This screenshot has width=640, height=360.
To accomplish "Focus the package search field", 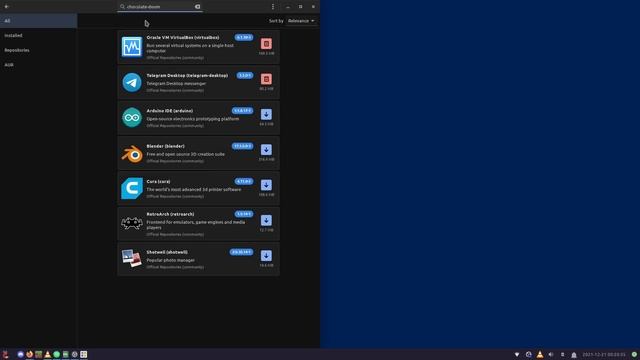I will [x=160, y=7].
